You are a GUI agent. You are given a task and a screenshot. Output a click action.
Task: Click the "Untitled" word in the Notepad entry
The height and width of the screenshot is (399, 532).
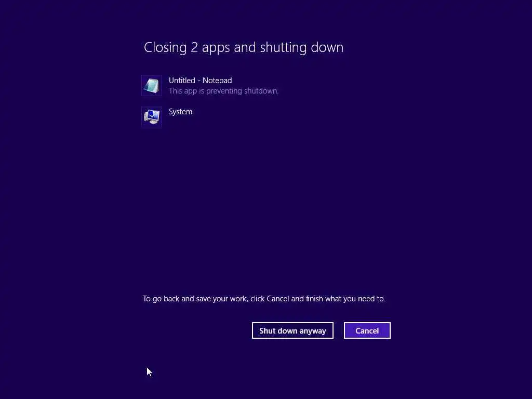182,81
